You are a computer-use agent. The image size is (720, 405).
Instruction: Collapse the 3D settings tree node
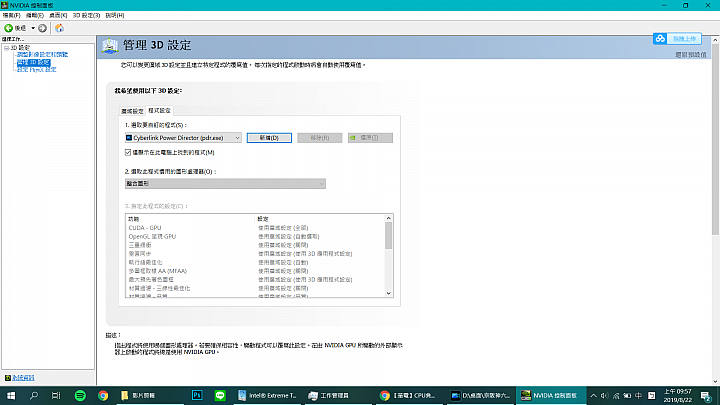coord(6,48)
